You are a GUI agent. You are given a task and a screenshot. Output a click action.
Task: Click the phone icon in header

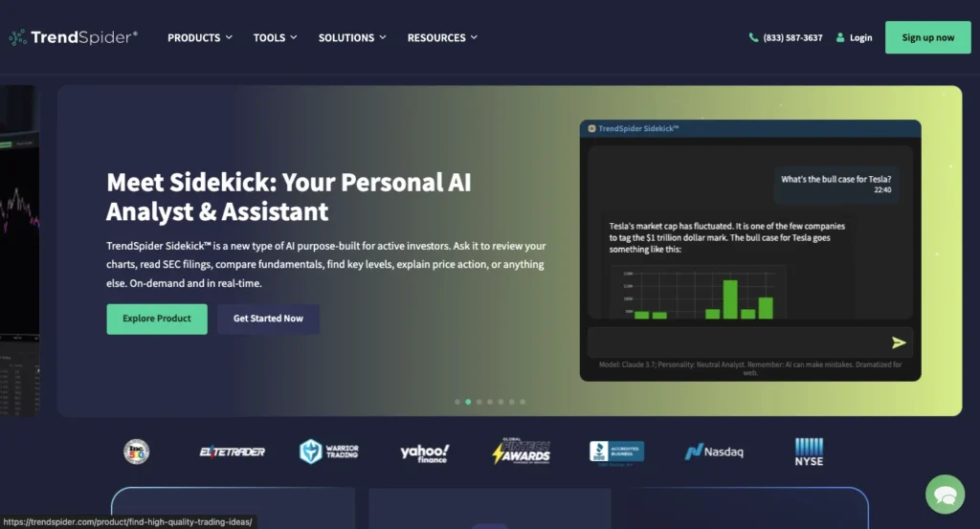[x=753, y=37]
